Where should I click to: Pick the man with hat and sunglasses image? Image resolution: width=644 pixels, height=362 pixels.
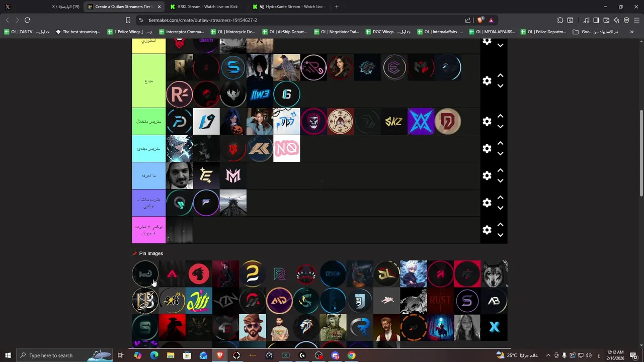click(253, 328)
